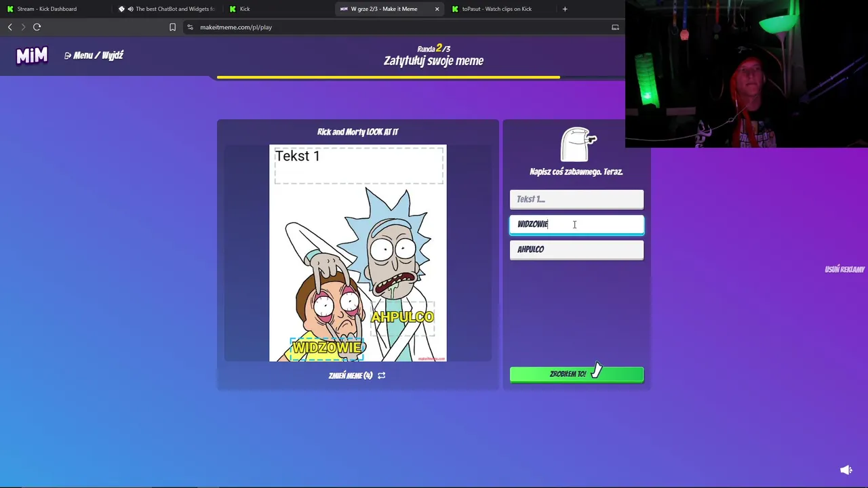868x488 pixels.
Task: Click the Rick and Morty LOOK AT IT title
Action: (x=358, y=132)
